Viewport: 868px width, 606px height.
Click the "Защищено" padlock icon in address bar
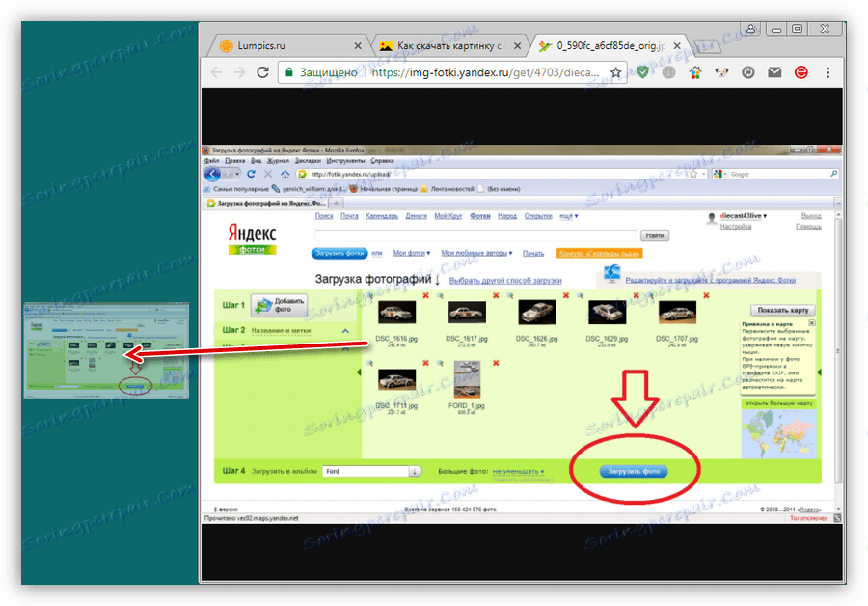click(x=288, y=72)
